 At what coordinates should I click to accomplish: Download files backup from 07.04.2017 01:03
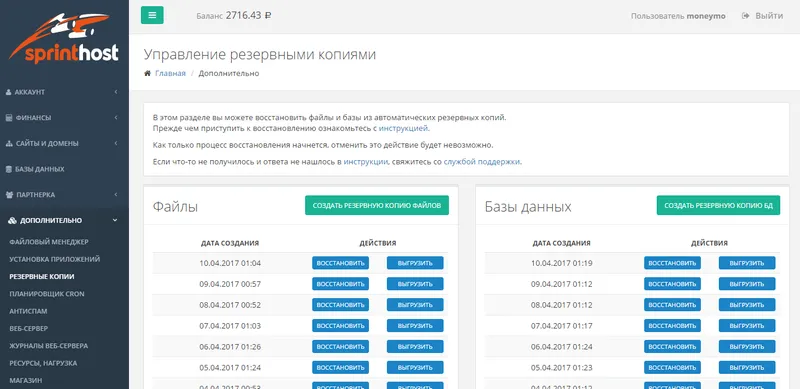click(x=415, y=326)
